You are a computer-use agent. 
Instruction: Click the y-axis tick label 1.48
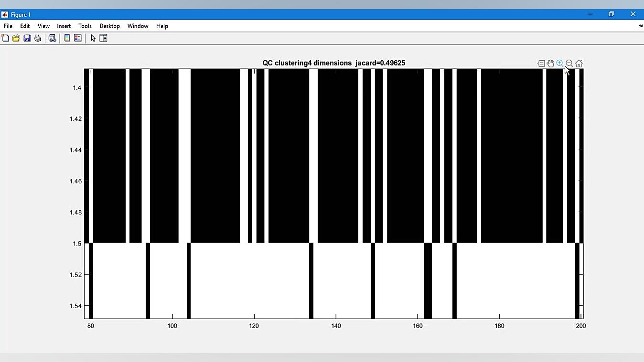[x=75, y=213]
